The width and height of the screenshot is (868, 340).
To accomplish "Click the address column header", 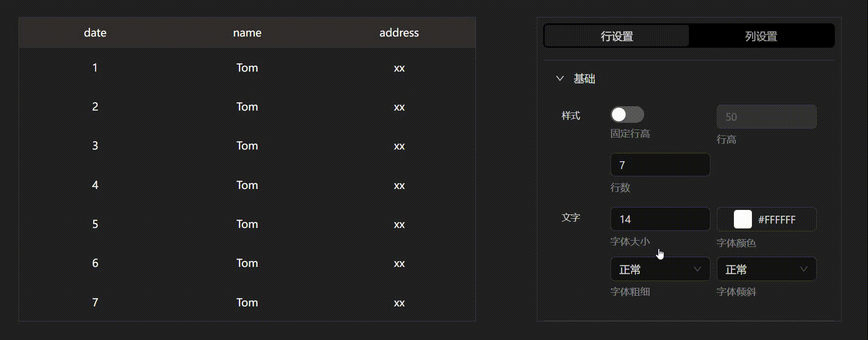I will [399, 33].
